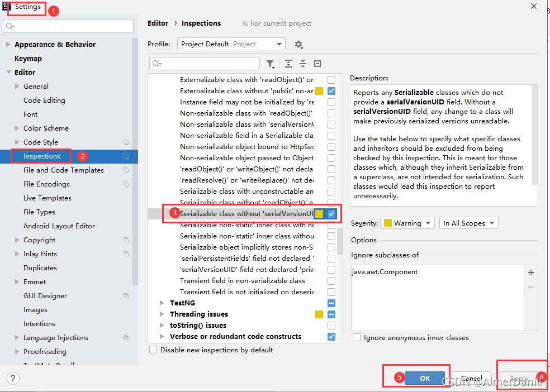This screenshot has height=392, width=550.
Task: Click project icon beside GUI Designer
Action: [126, 295]
